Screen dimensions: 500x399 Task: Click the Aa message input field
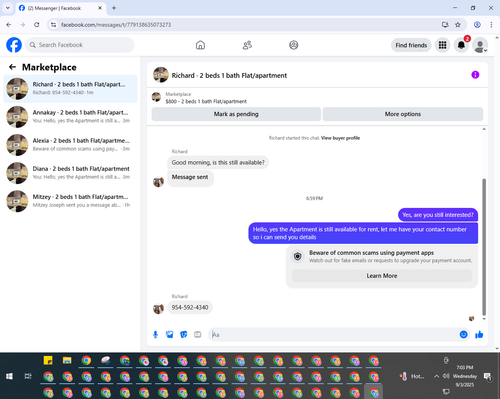(x=333, y=334)
